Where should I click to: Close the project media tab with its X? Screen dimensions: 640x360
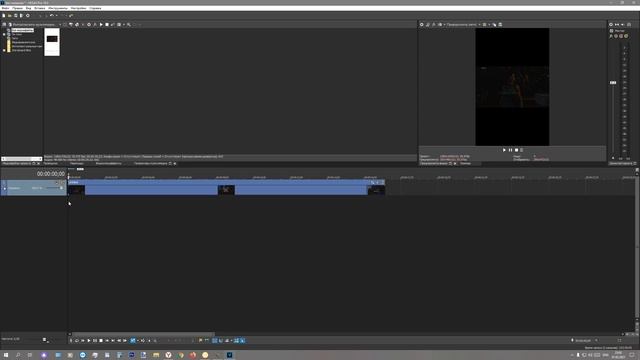pos(38,164)
